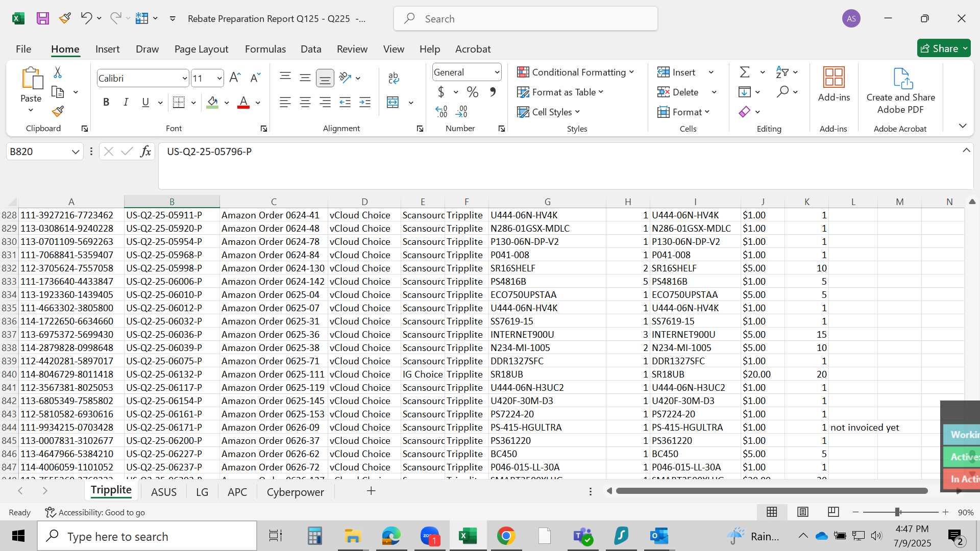
Task: Click the Format cells button
Action: [683, 112]
